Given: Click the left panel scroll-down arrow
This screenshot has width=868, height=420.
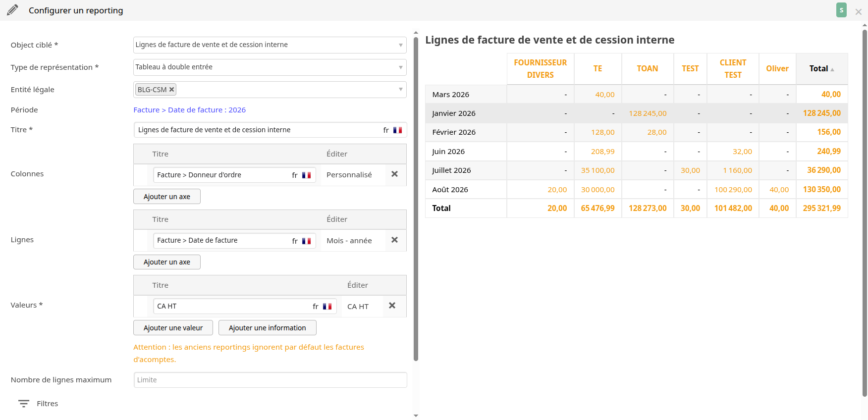Looking at the screenshot, I should 416,416.
